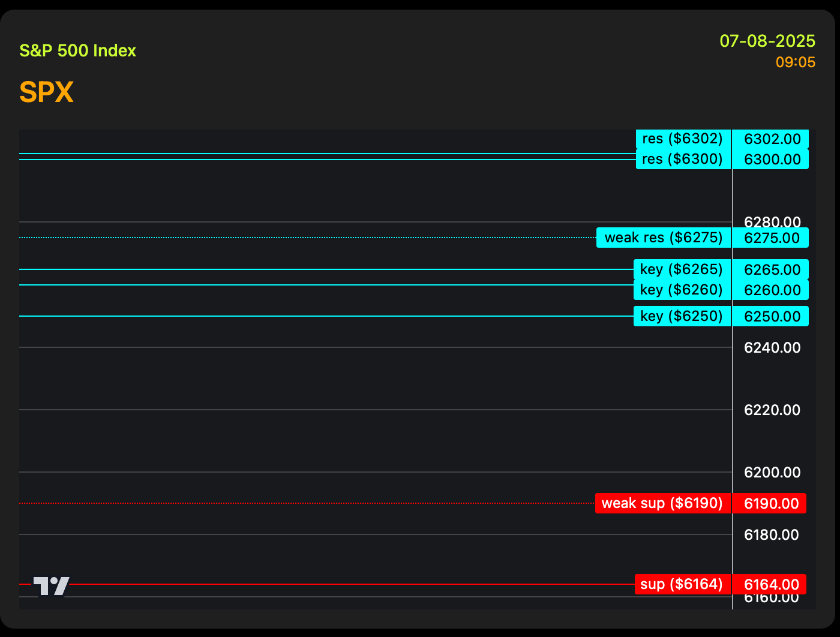
Task: Click the 6265.00 price axis tag
Action: click(x=771, y=269)
